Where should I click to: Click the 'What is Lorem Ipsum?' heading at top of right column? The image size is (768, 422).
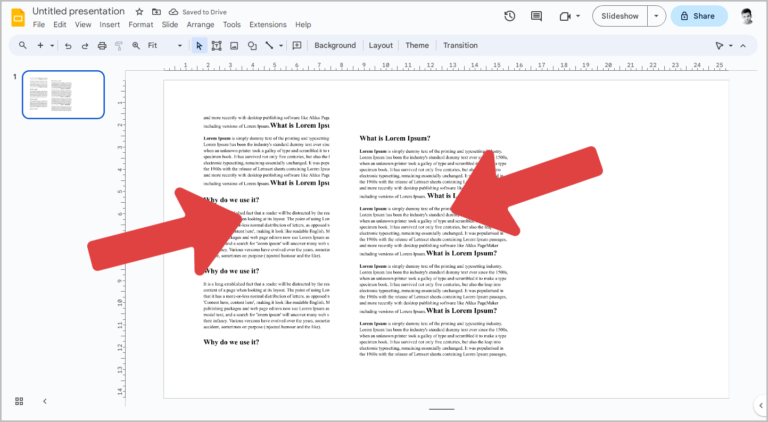395,139
